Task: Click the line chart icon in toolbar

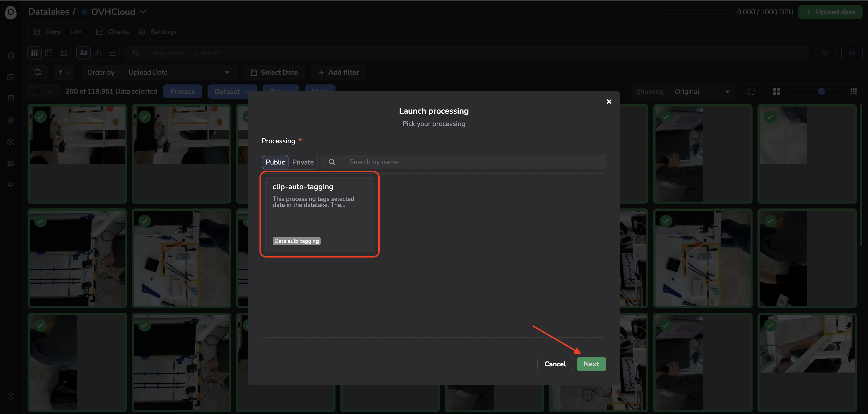Action: (112, 53)
